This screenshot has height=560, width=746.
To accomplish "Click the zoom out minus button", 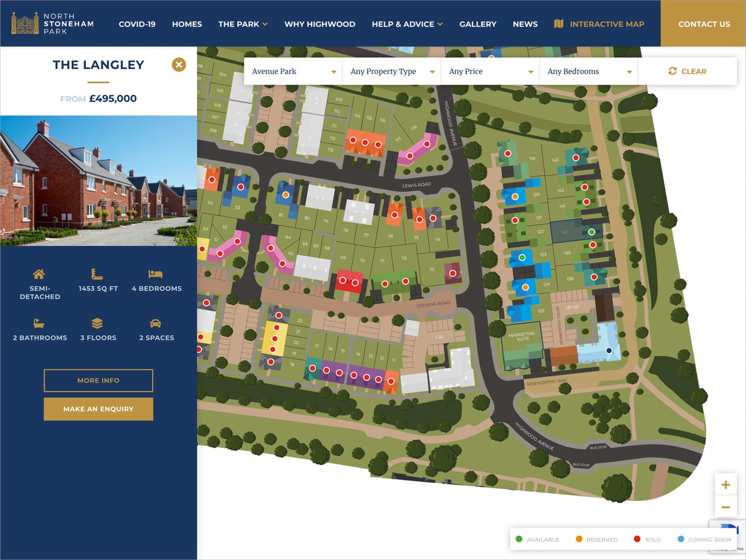I will coord(725,507).
